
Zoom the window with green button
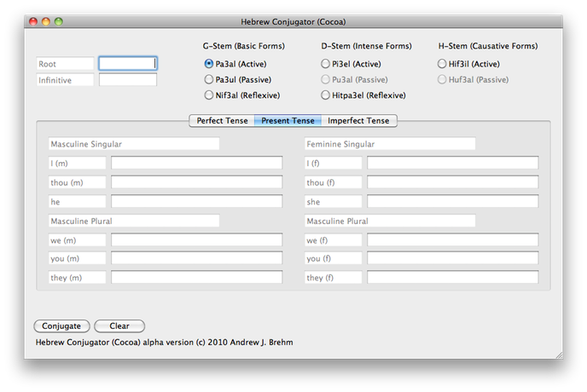[x=59, y=21]
